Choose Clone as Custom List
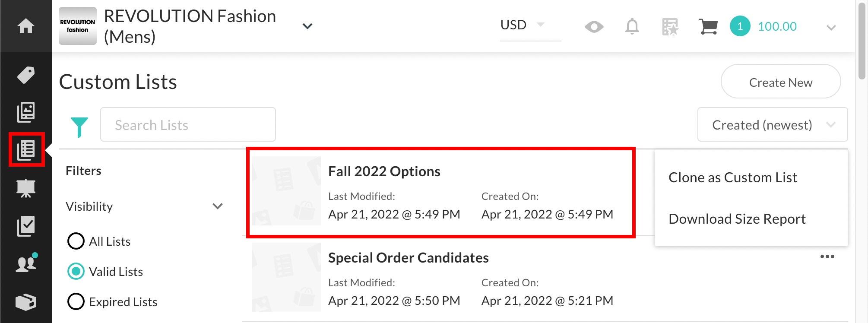The image size is (868, 323). point(733,177)
